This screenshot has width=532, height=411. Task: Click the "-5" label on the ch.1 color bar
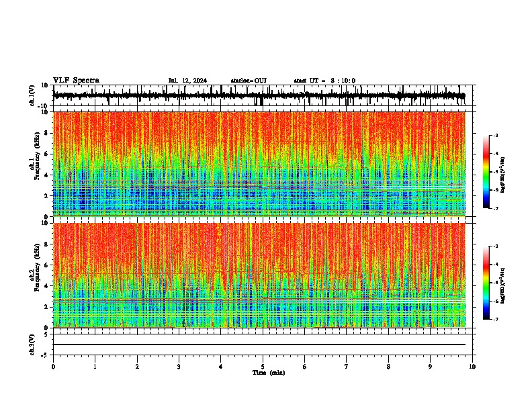pos(495,172)
